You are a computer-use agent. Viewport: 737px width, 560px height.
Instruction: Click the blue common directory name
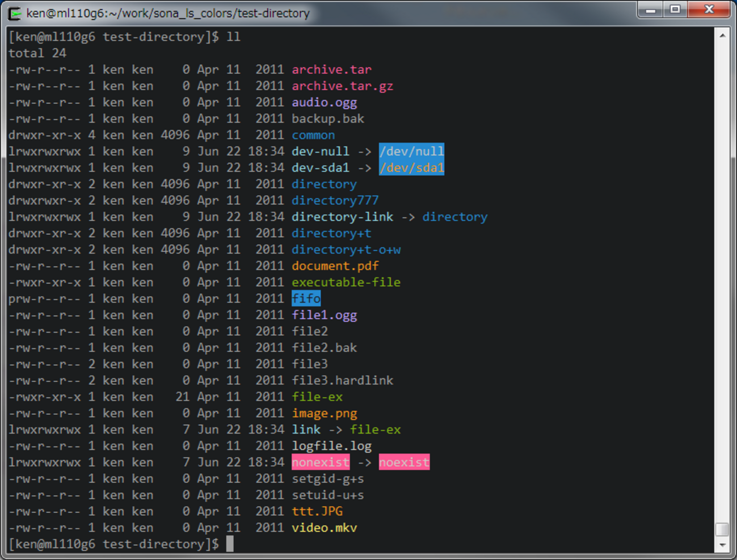pyautogui.click(x=313, y=136)
